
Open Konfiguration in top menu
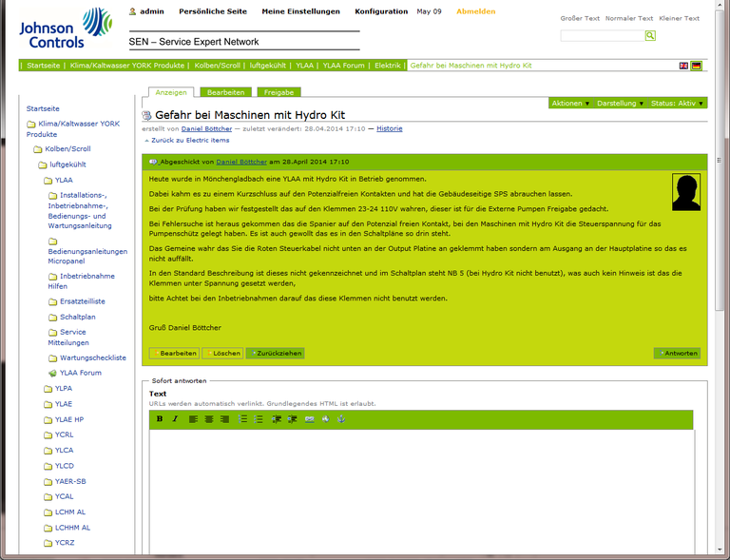381,11
